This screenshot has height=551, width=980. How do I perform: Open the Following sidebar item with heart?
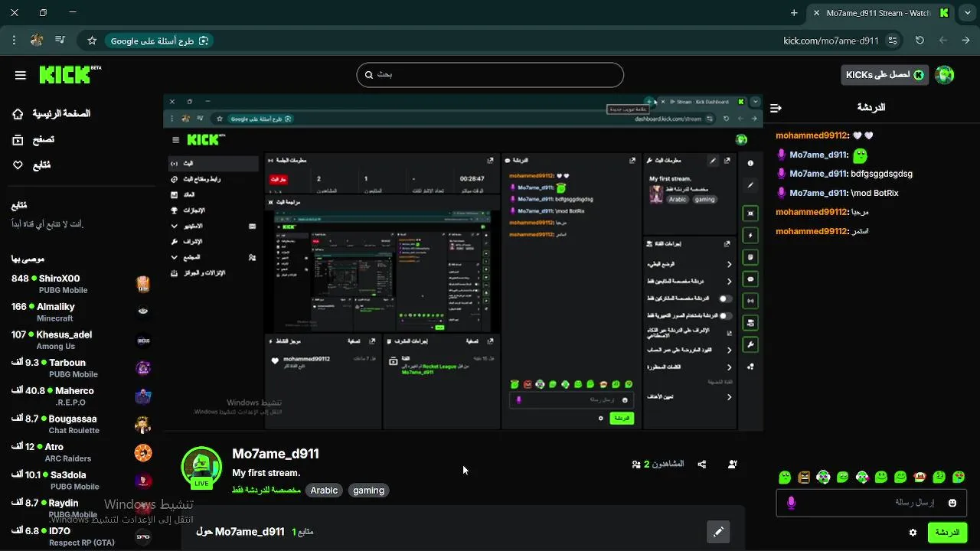[x=31, y=165]
